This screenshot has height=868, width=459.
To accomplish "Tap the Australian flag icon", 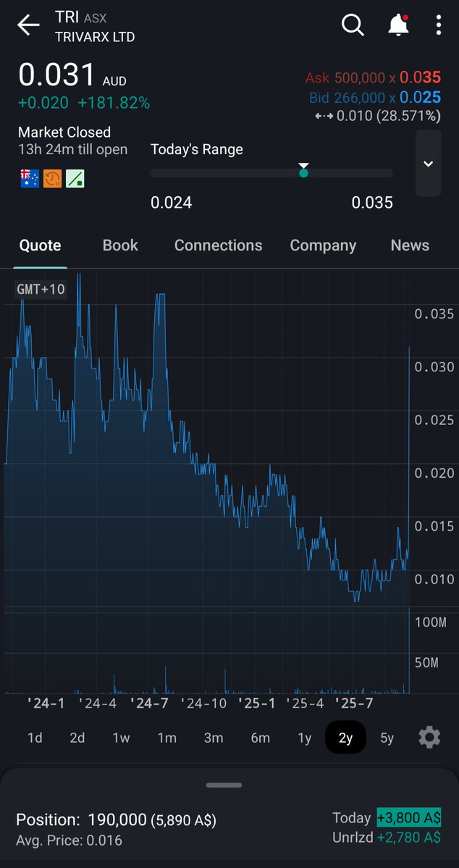I will coord(30,179).
